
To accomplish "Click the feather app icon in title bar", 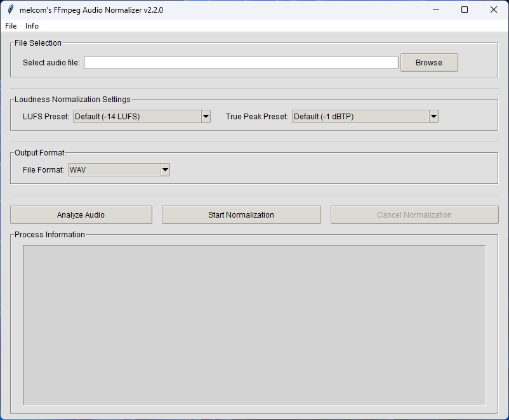I will [x=10, y=10].
